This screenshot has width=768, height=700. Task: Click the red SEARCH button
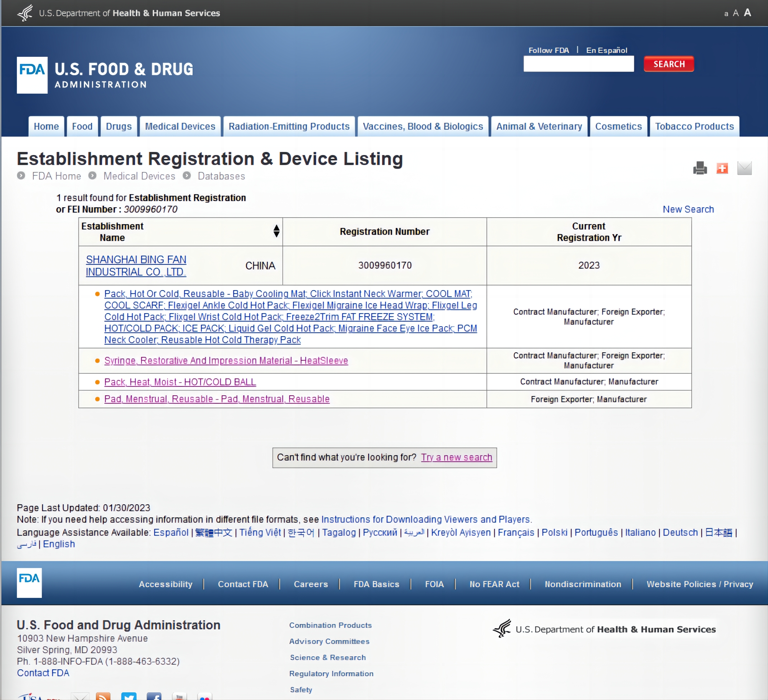point(669,64)
